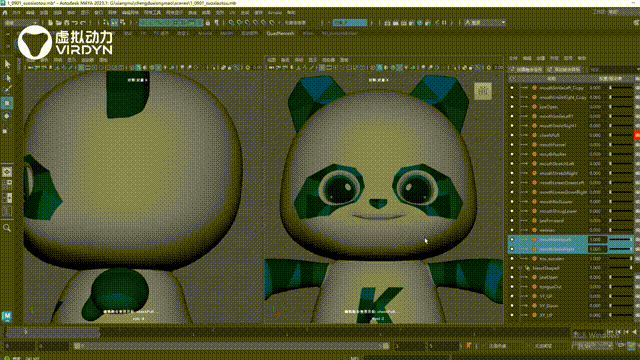Screen dimensions: 640x360
Task: Toggle visibility dot for mouthSmileLeft_Copy
Action: [512, 88]
